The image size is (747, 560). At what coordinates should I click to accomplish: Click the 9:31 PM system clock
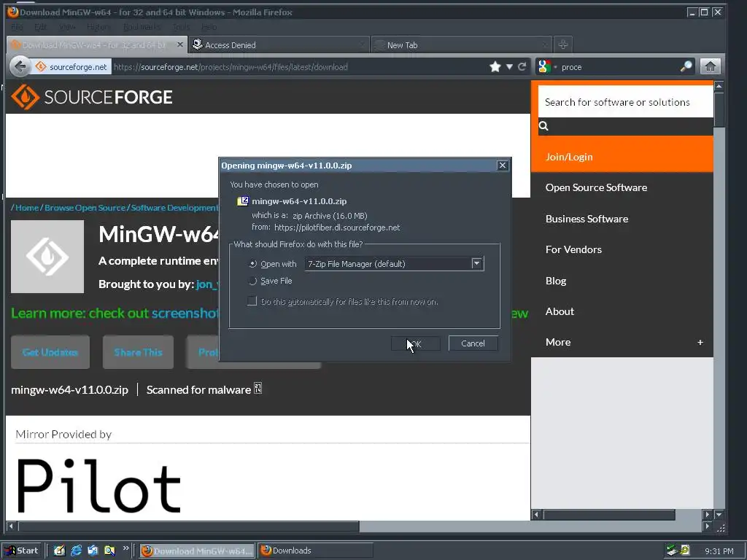(x=719, y=551)
